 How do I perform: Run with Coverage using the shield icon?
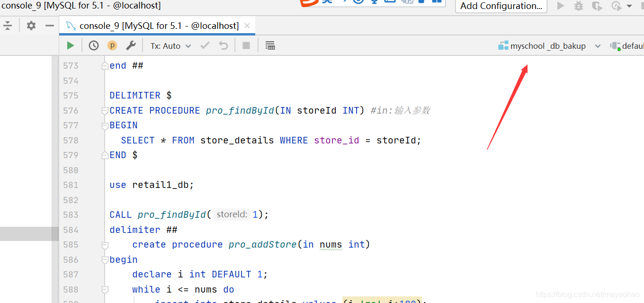click(597, 6)
